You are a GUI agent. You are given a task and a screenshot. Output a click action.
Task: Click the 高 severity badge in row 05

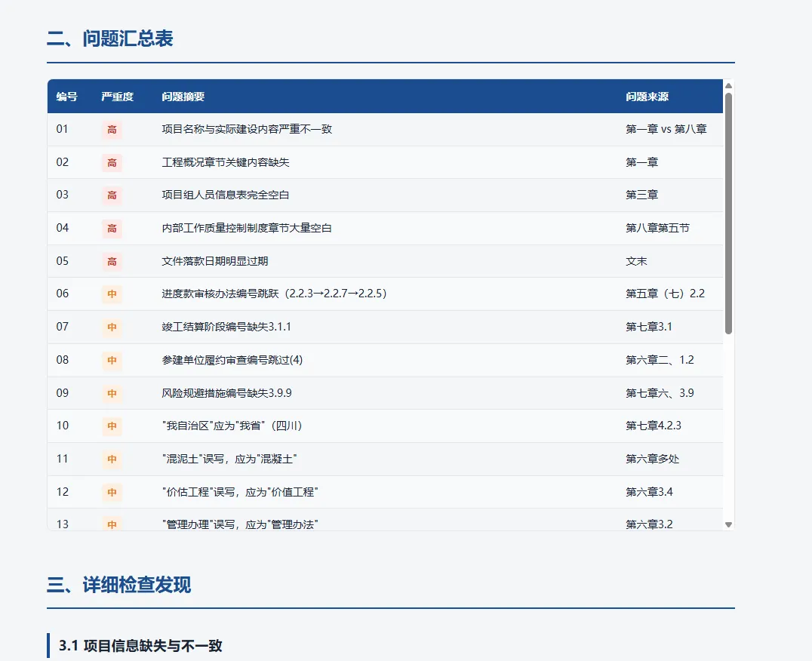[112, 261]
